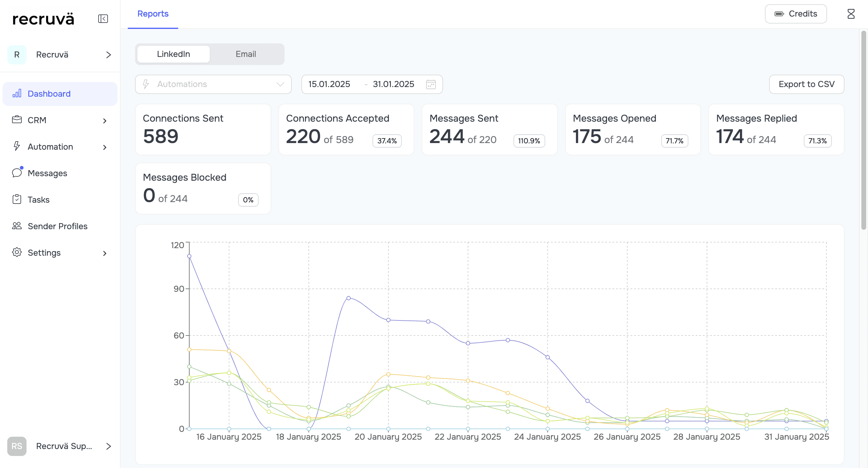Expand the CRM submenu chevron
The image size is (868, 468).
click(105, 120)
